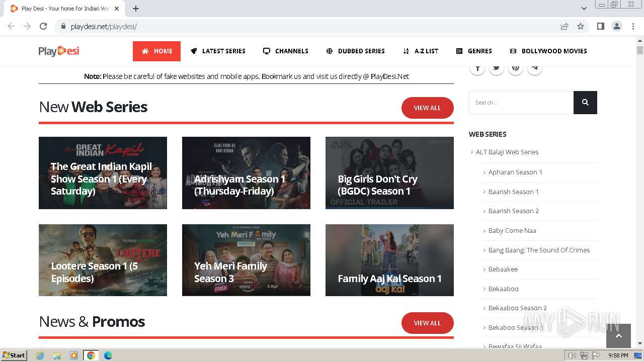Open Bebaakee link
Image resolution: width=644 pixels, height=362 pixels.
tap(503, 269)
